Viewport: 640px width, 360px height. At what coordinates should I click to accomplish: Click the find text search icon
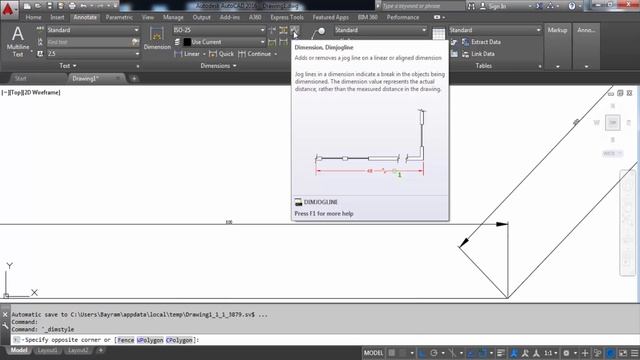point(135,42)
